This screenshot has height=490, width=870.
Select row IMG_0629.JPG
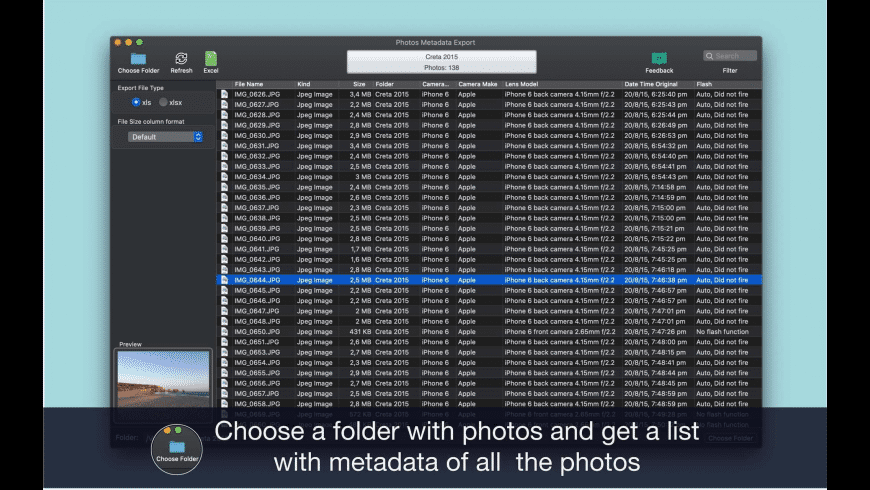pyautogui.click(x=489, y=125)
